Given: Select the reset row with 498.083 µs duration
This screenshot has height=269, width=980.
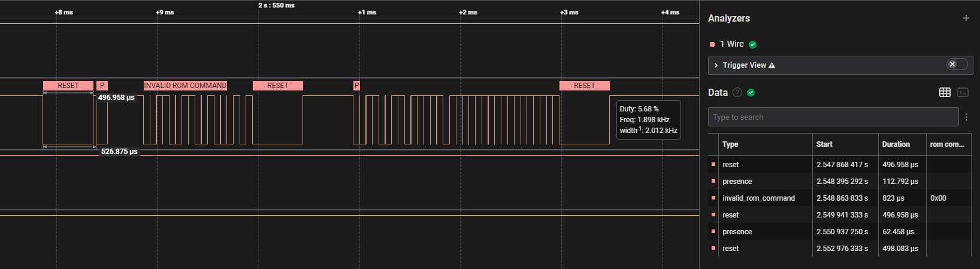Looking at the screenshot, I should click(730, 249).
